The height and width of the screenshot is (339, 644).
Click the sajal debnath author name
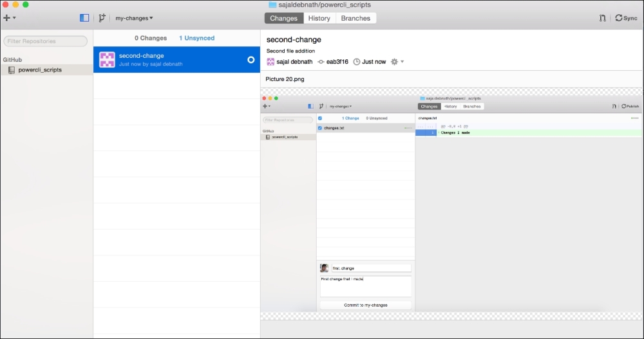click(x=294, y=62)
